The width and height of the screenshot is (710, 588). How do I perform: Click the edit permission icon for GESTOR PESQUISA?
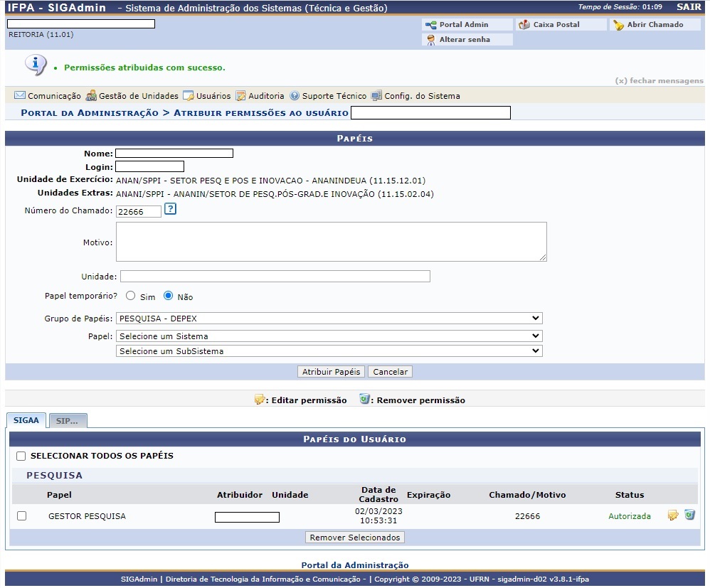tap(673, 515)
